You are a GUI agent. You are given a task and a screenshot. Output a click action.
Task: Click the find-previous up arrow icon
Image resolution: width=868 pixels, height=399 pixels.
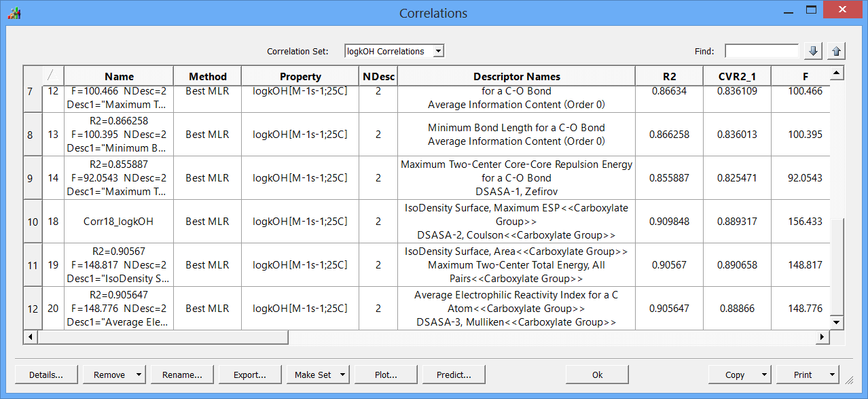pyautogui.click(x=836, y=51)
